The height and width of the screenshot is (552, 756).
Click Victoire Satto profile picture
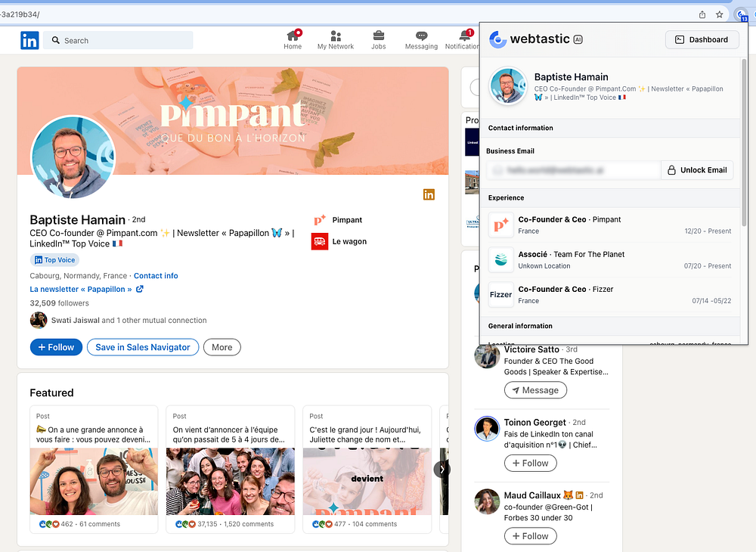click(x=487, y=355)
